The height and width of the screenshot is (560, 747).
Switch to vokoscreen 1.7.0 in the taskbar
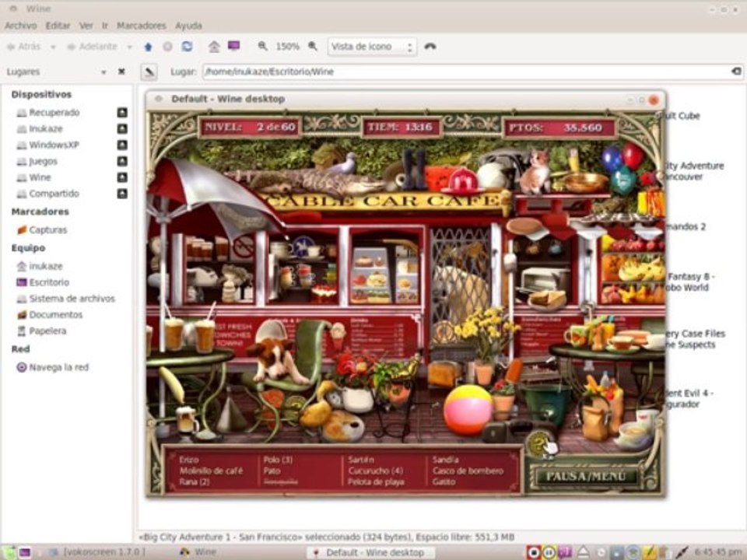click(99, 552)
